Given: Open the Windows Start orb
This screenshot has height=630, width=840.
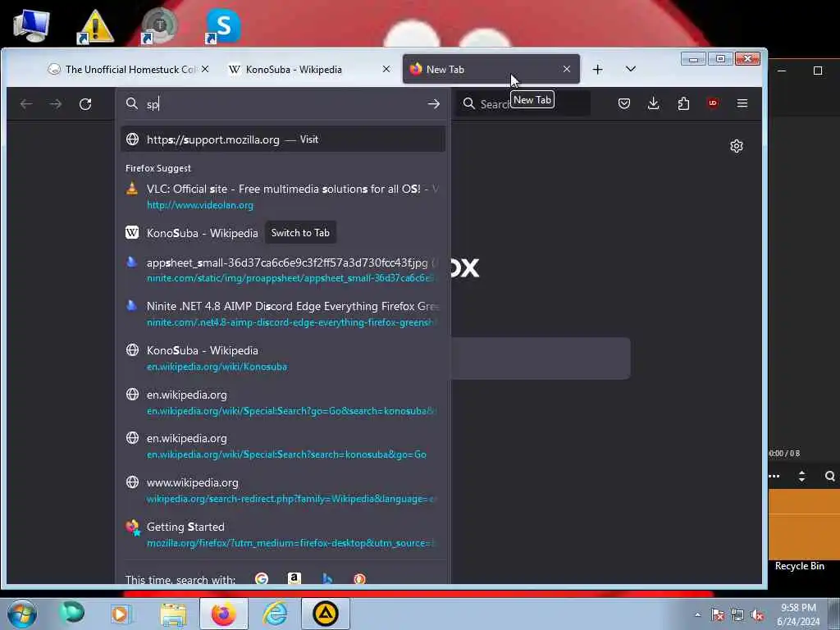Looking at the screenshot, I should click(x=21, y=614).
